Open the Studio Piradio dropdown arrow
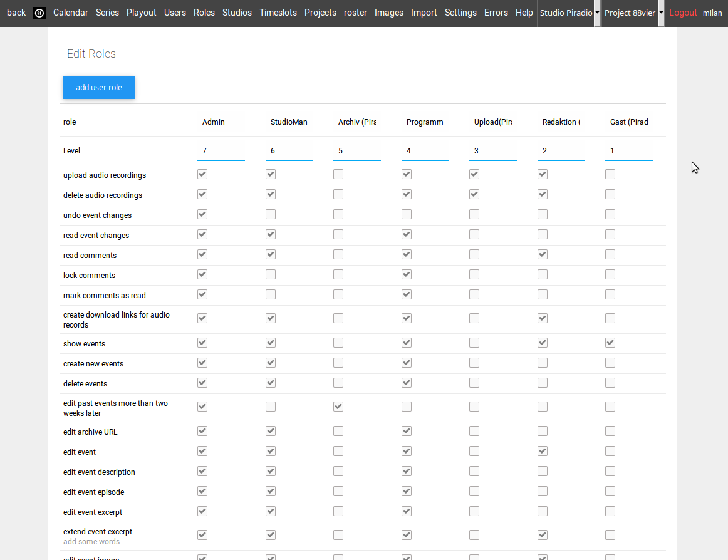Viewport: 728px width, 560px height. (x=597, y=13)
